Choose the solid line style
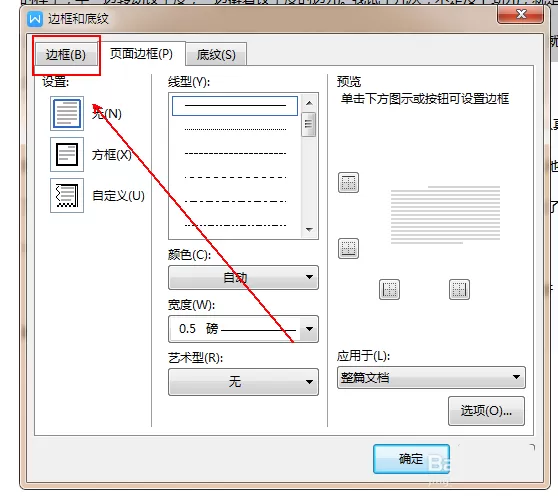The image size is (558, 500). [x=235, y=106]
